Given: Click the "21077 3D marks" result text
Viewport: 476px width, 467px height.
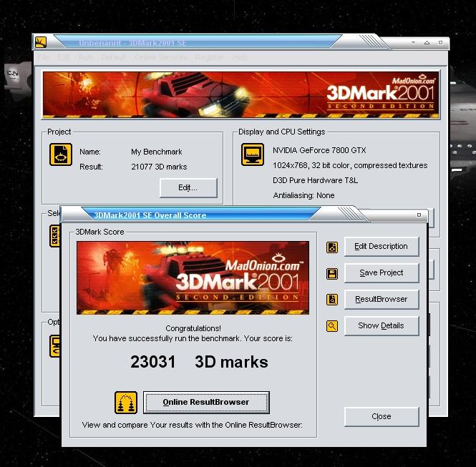Looking at the screenshot, I should (x=159, y=167).
